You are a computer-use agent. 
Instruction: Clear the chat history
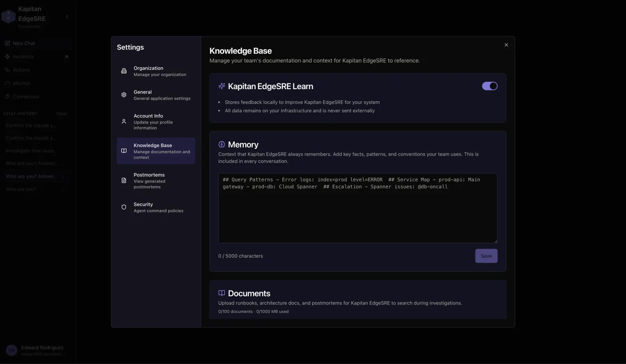61,114
